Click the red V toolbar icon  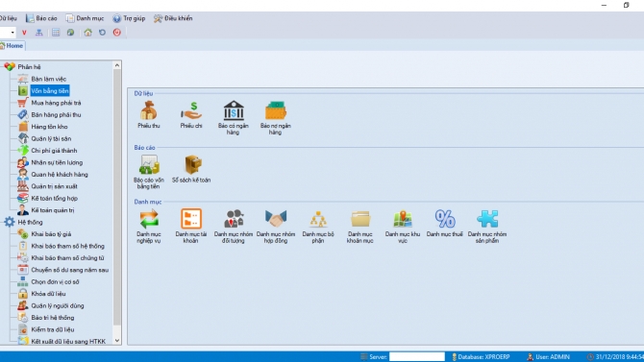pos(24,33)
